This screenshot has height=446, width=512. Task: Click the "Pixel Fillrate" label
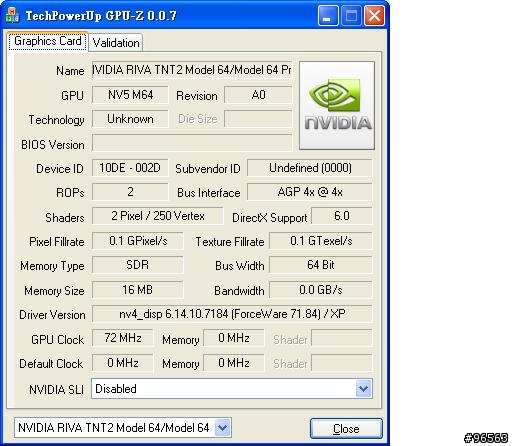[x=57, y=242]
